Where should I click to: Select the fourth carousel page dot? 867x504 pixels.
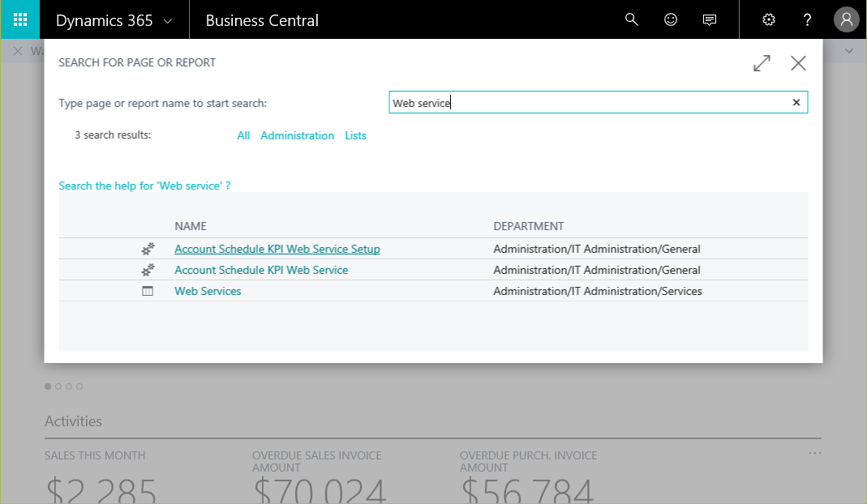(x=79, y=387)
